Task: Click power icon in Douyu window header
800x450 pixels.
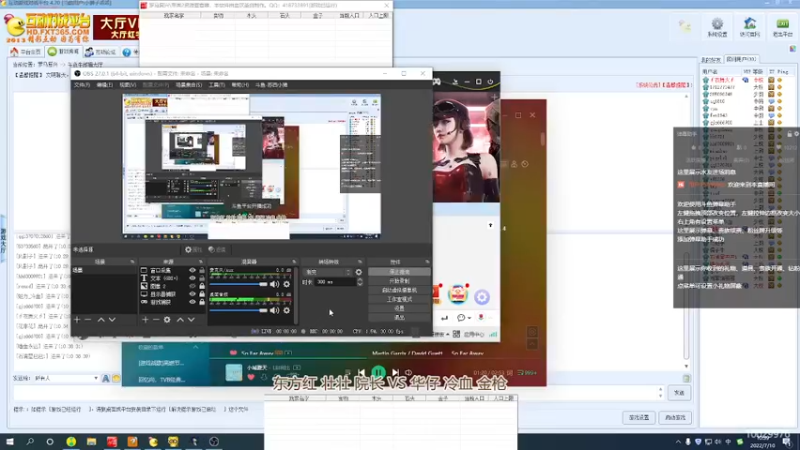Action: [x=490, y=82]
